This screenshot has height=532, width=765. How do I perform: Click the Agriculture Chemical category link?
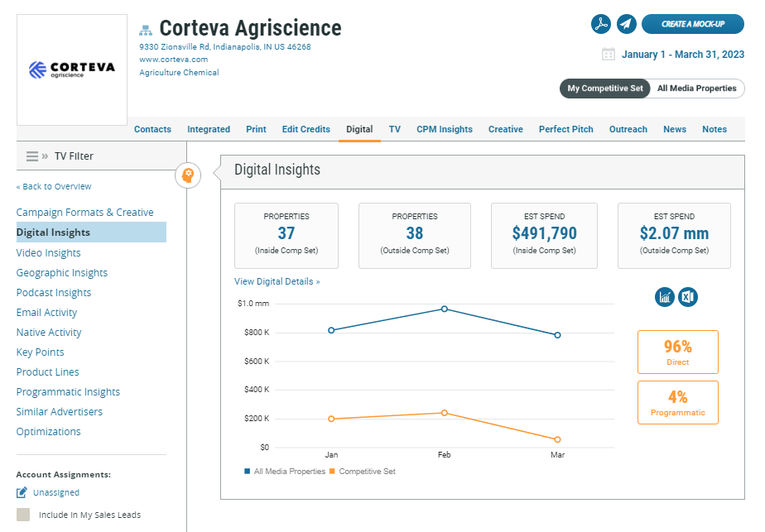tap(179, 72)
